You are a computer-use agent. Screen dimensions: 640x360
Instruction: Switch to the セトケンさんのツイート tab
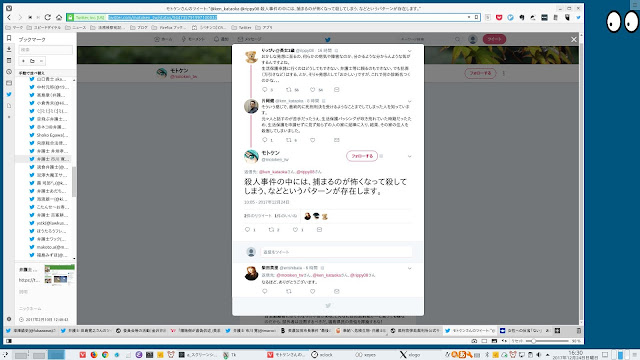(470, 331)
